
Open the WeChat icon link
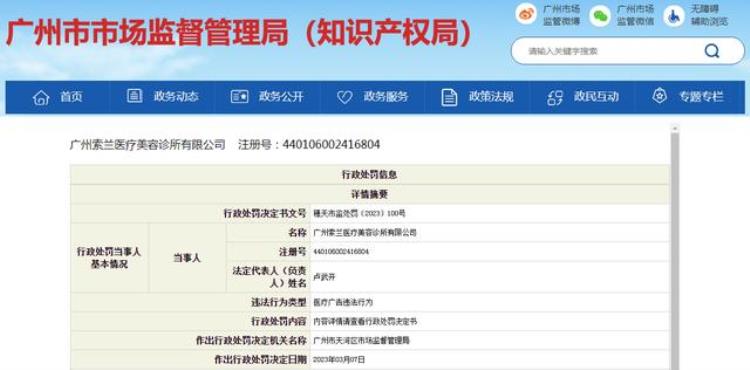pyautogui.click(x=599, y=15)
